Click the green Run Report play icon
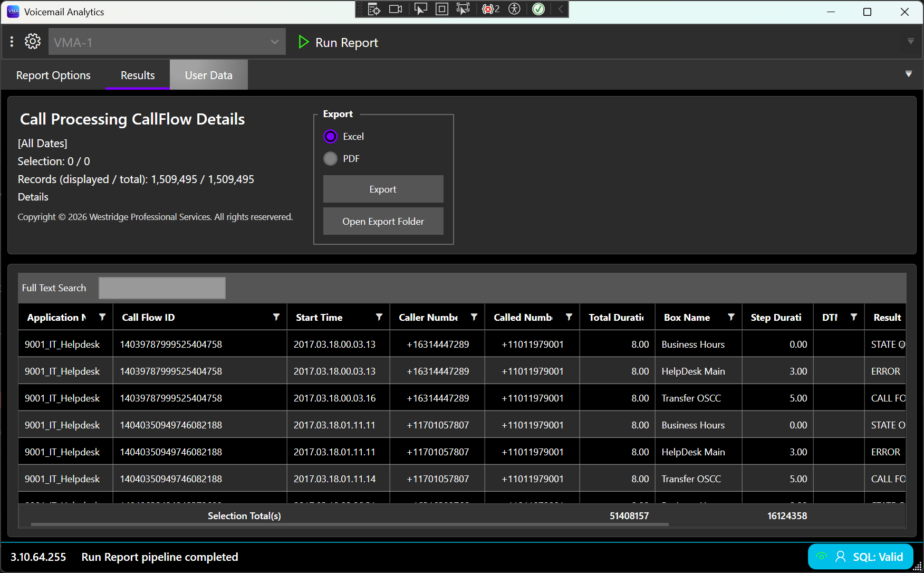 click(303, 42)
